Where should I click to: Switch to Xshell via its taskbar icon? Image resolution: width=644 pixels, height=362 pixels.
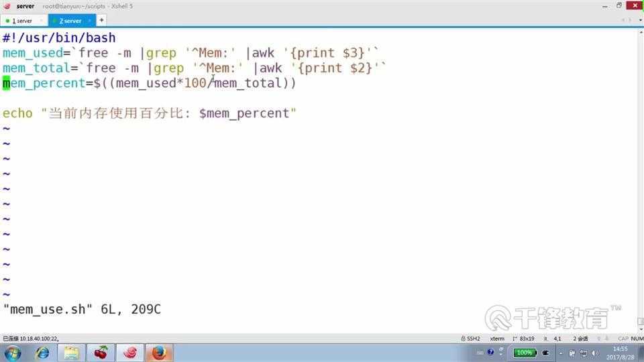point(130,353)
